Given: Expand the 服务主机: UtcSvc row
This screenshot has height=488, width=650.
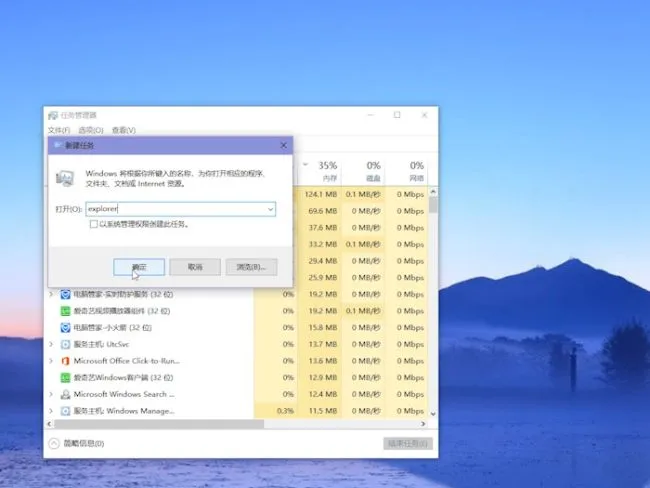Looking at the screenshot, I should point(51,344).
